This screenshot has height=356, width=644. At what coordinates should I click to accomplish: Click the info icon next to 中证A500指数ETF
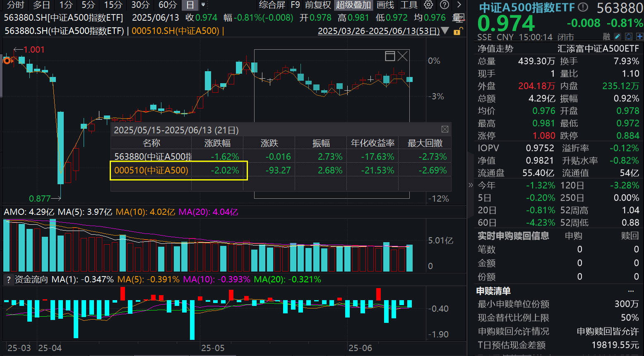pos(583,7)
